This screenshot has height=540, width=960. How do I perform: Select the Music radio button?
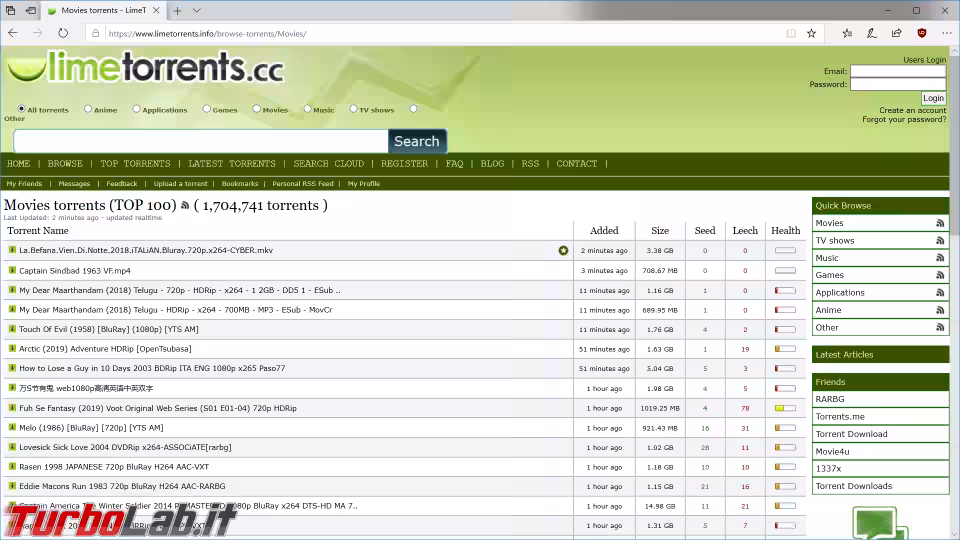tap(307, 108)
